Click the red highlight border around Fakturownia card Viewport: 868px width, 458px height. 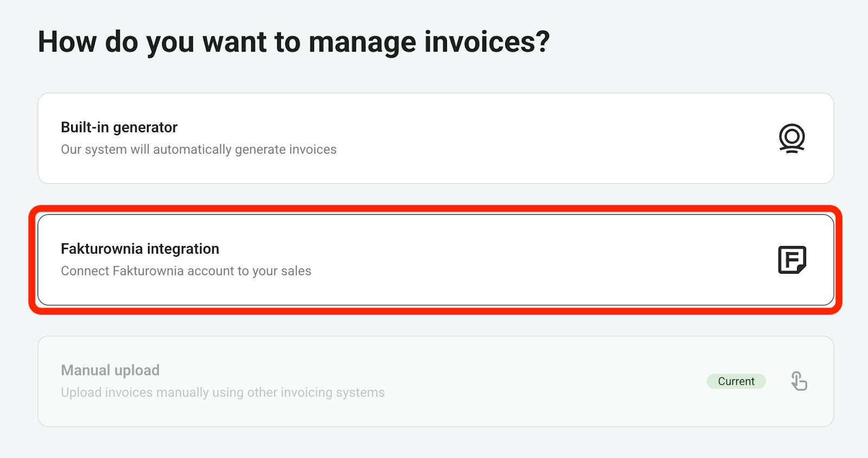[434, 208]
